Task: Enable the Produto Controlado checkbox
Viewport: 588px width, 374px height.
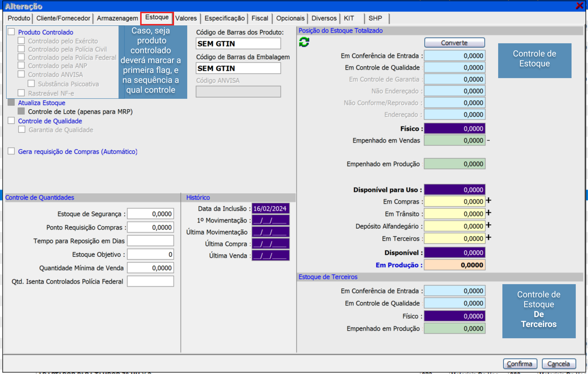Action: (x=11, y=32)
